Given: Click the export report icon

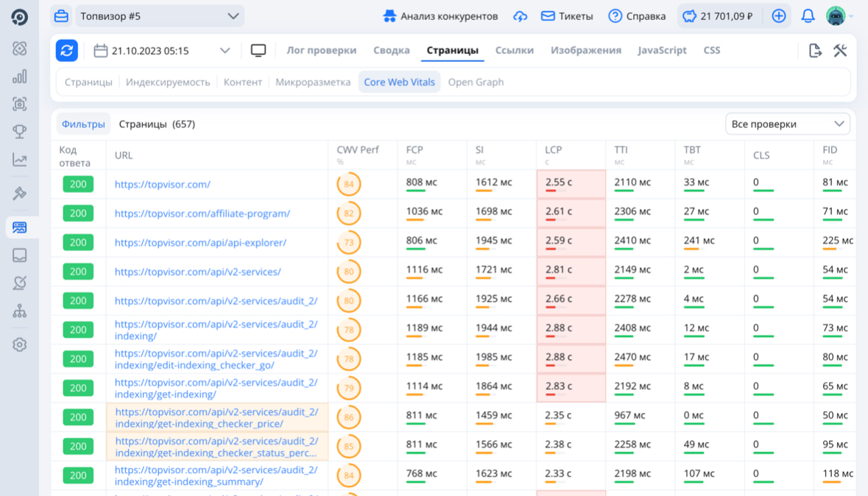Looking at the screenshot, I should [815, 51].
